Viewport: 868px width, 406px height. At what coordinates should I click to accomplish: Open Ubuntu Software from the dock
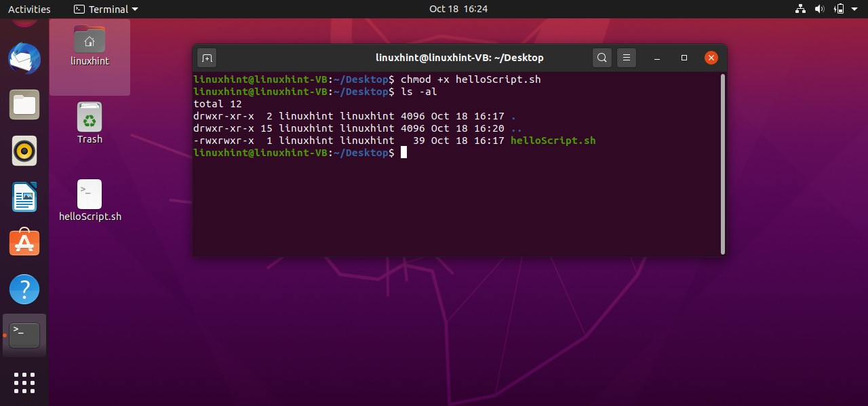[24, 242]
